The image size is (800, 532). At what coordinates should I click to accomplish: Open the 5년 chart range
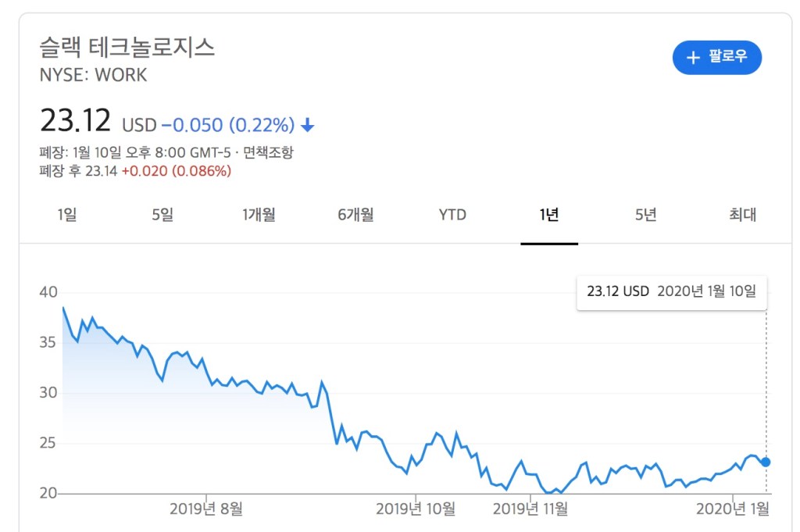[x=646, y=215]
